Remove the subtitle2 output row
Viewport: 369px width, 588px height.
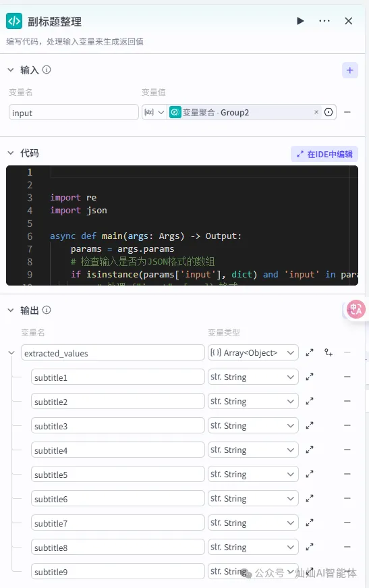(347, 401)
